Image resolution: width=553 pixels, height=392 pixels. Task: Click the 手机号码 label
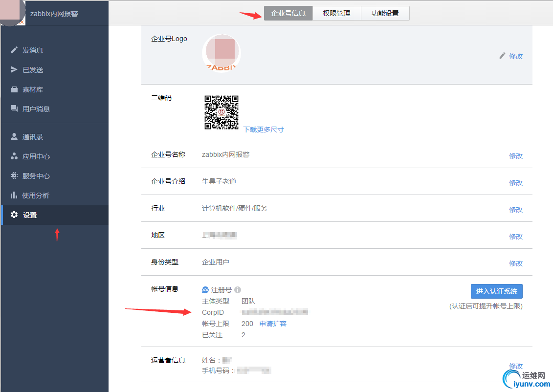(218, 370)
